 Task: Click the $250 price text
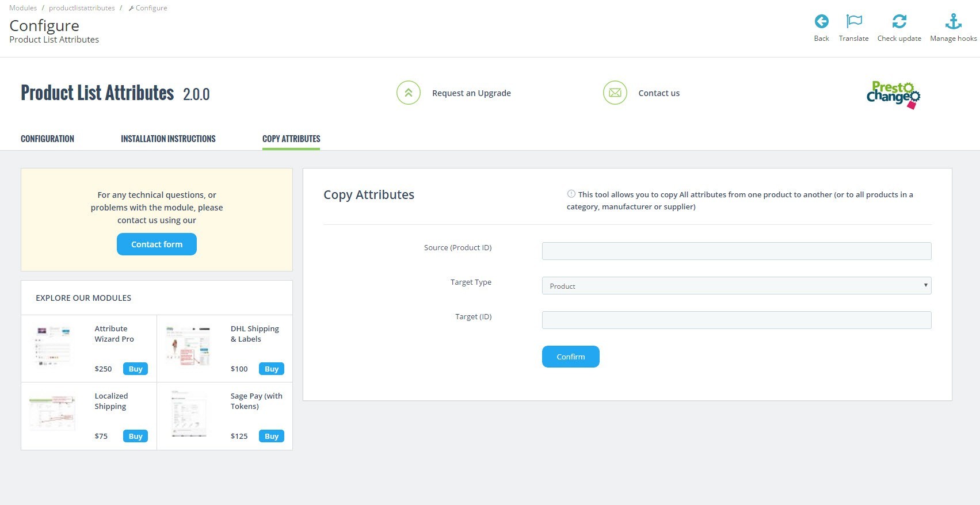coord(104,369)
